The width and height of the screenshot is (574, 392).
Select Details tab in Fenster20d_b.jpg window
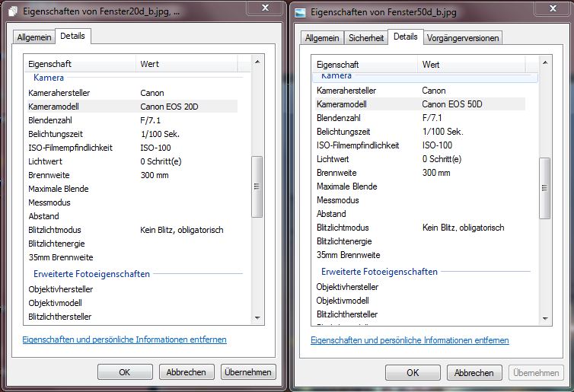tap(72, 36)
